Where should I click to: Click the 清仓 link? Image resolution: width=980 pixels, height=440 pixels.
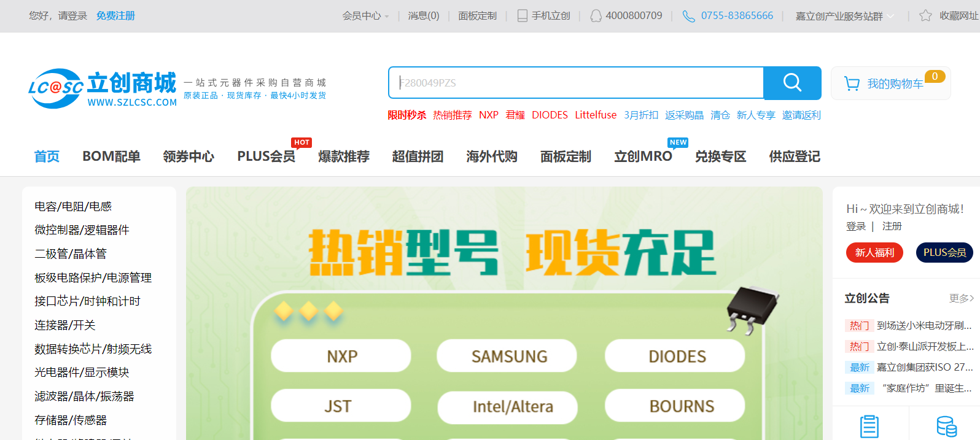click(x=720, y=115)
